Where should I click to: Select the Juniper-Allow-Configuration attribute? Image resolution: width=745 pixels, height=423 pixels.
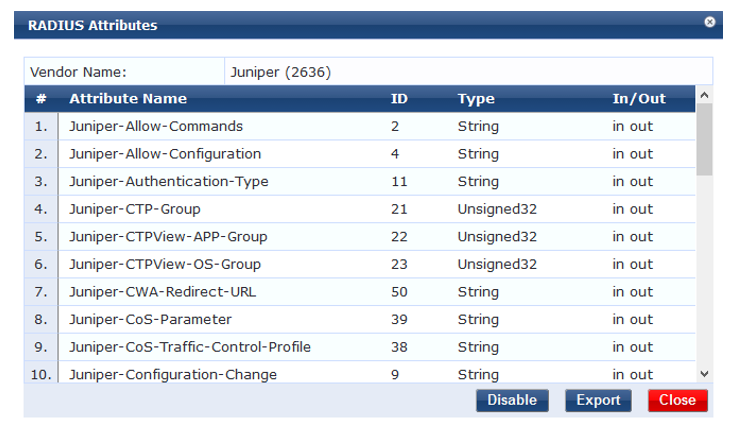165,154
